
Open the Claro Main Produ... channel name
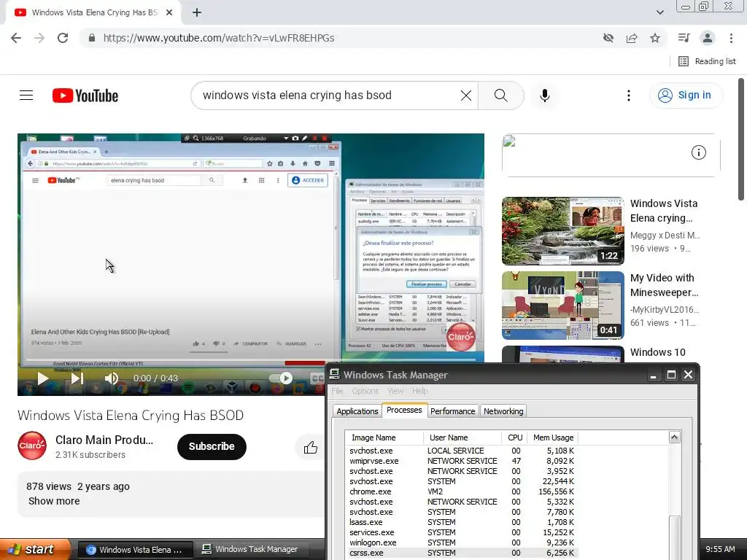tap(104, 440)
